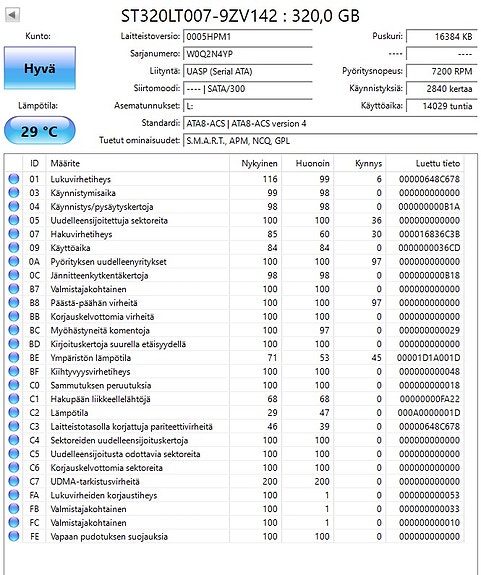The height and width of the screenshot is (575, 481).
Task: Click status orb for Lukuvirhetiheys row
Action: [14, 179]
